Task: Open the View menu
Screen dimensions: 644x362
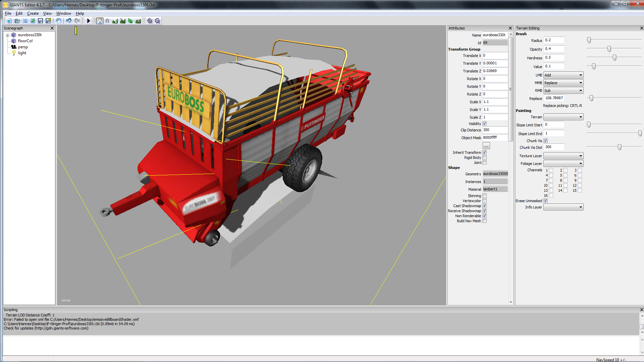Action: coord(47,13)
